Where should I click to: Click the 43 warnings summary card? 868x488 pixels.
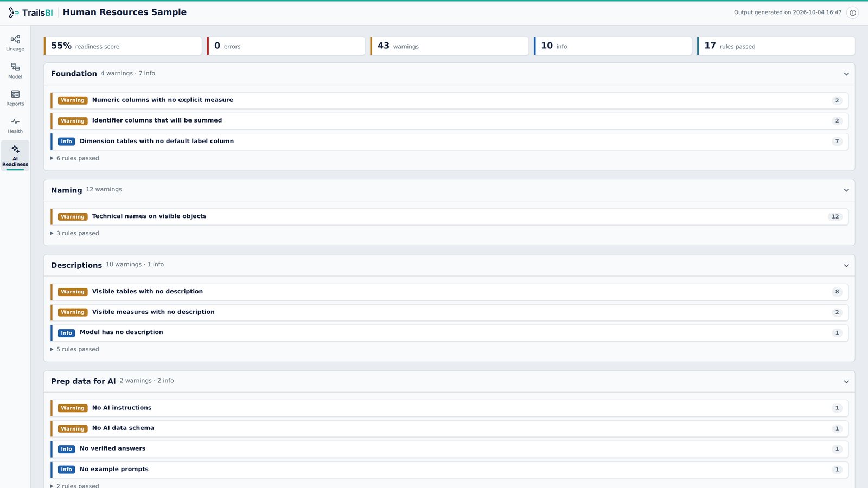coord(449,46)
